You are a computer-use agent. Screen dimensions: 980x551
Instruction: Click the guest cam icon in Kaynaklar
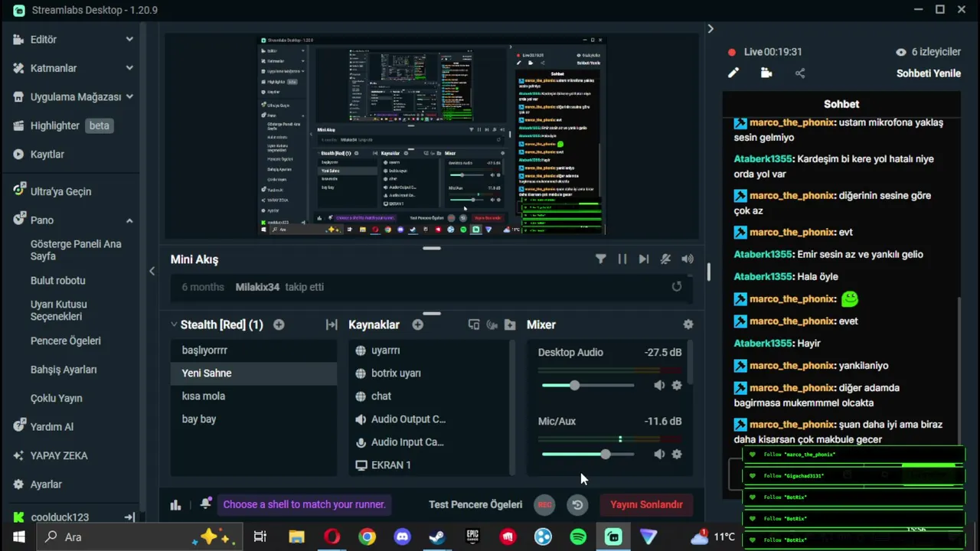tap(492, 324)
